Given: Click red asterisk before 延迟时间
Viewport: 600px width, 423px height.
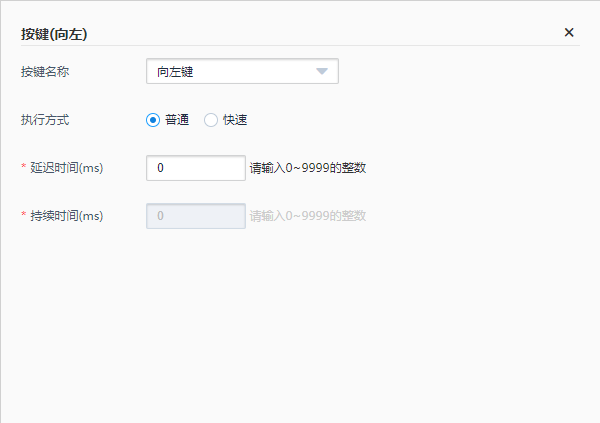Looking at the screenshot, I should pos(24,168).
